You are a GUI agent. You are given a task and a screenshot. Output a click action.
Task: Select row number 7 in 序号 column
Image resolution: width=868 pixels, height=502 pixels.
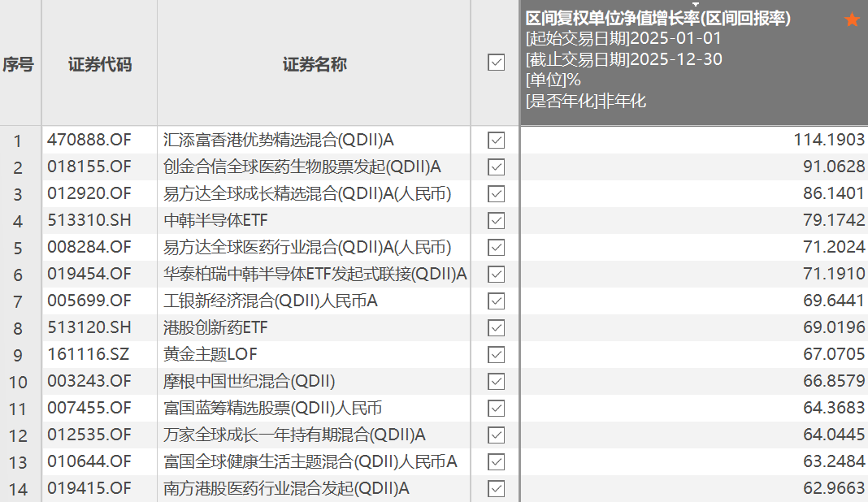point(18,301)
